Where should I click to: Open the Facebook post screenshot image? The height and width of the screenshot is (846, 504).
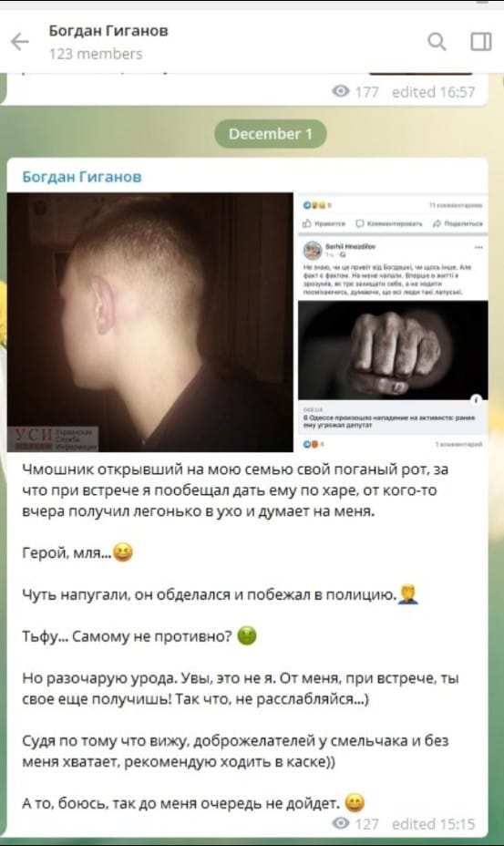393,322
